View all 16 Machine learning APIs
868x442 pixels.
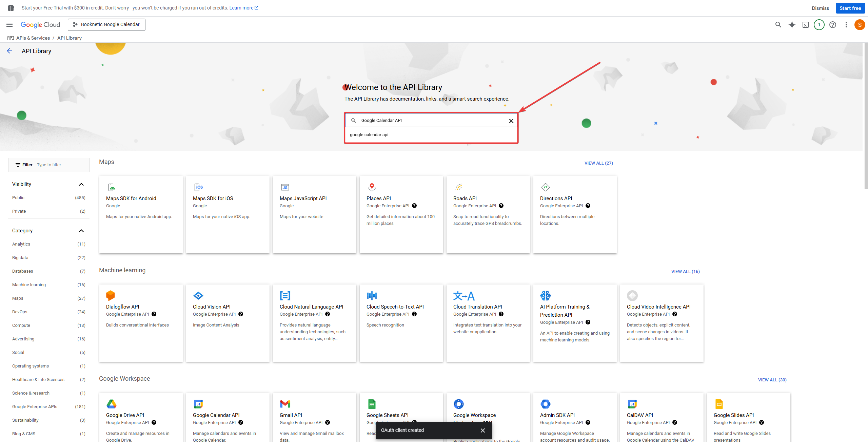pyautogui.click(x=686, y=272)
